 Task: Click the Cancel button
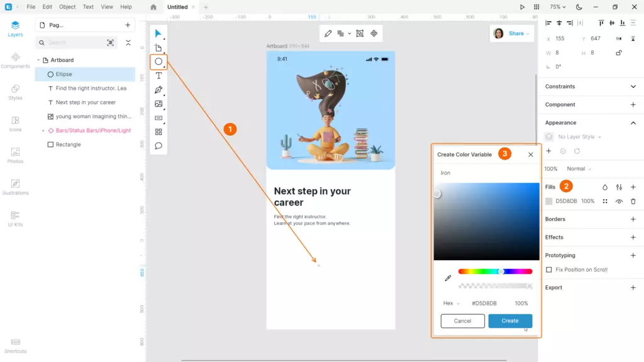pyautogui.click(x=462, y=321)
